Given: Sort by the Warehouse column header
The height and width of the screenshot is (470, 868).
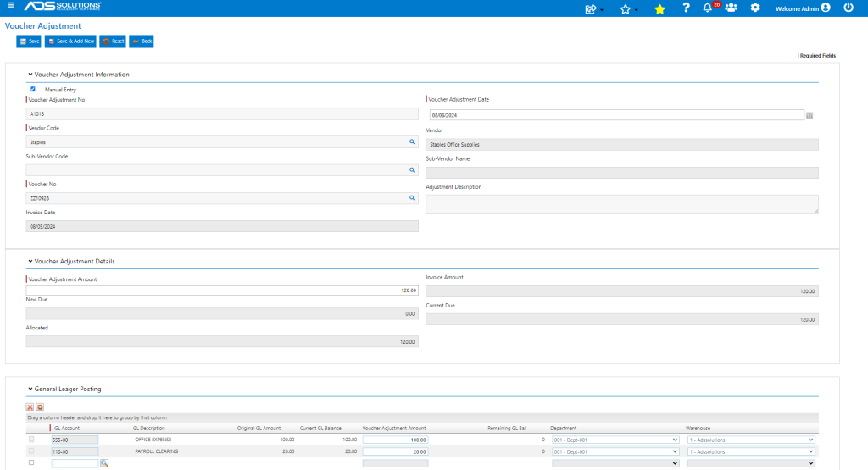Looking at the screenshot, I should 698,428.
